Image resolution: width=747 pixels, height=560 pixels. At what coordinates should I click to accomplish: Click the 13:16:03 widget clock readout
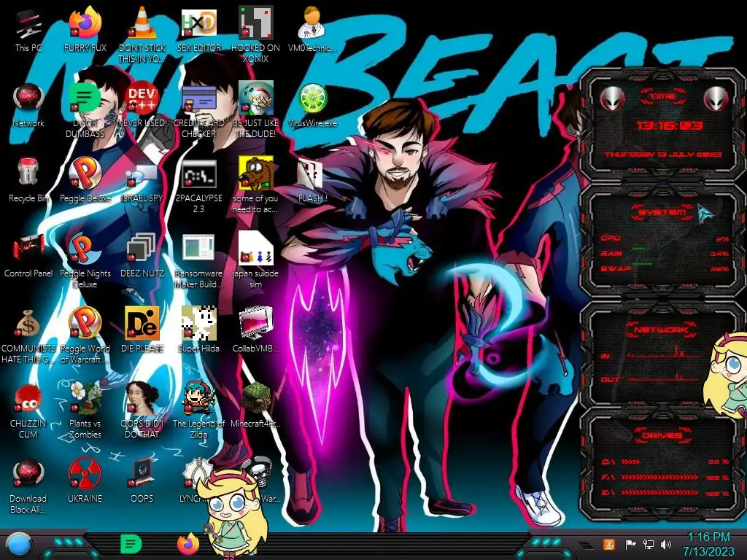(670, 125)
